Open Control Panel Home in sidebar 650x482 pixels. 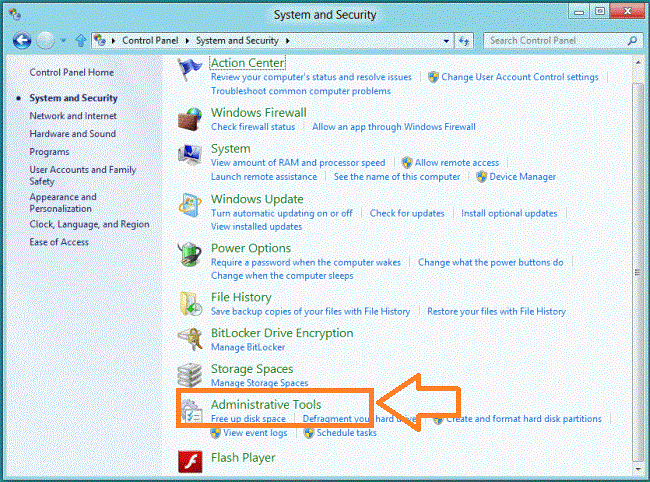(72, 73)
